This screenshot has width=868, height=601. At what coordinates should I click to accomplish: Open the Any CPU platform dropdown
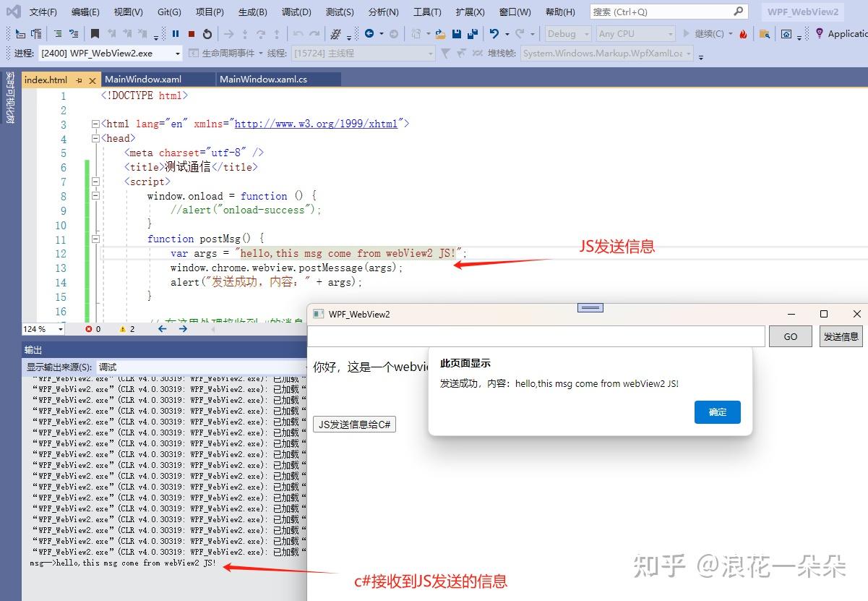(x=635, y=33)
